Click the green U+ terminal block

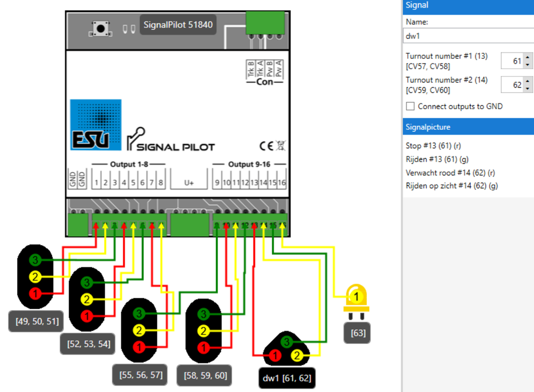pos(190,224)
